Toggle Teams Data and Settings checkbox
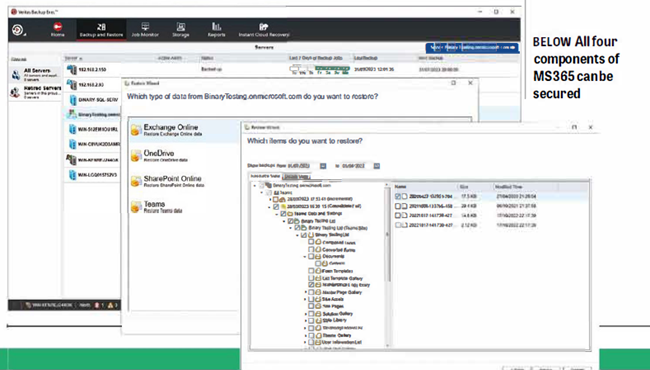 [283, 214]
